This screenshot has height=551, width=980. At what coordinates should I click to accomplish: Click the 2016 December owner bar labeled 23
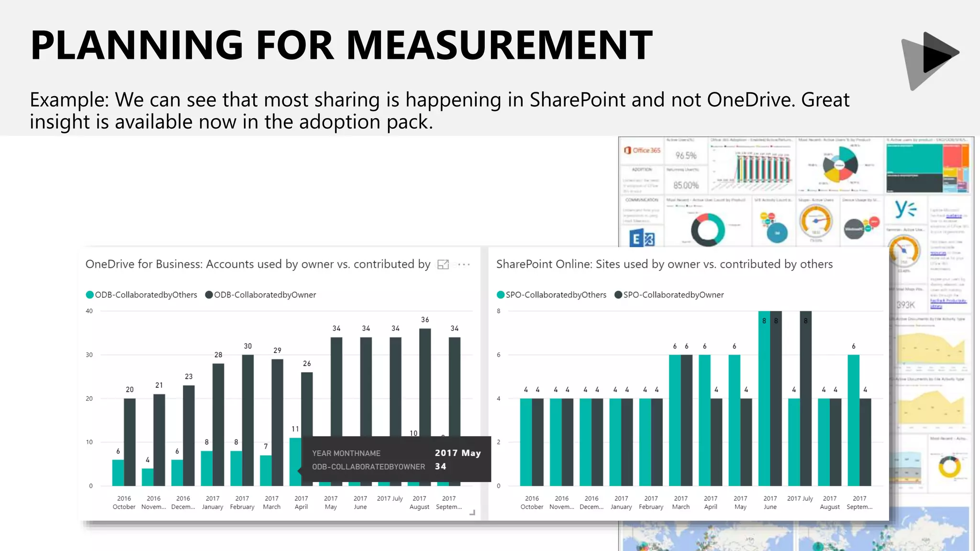coord(189,435)
